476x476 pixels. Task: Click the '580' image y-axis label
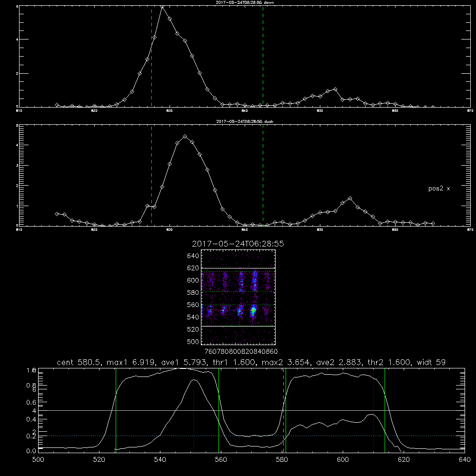pyautogui.click(x=193, y=293)
